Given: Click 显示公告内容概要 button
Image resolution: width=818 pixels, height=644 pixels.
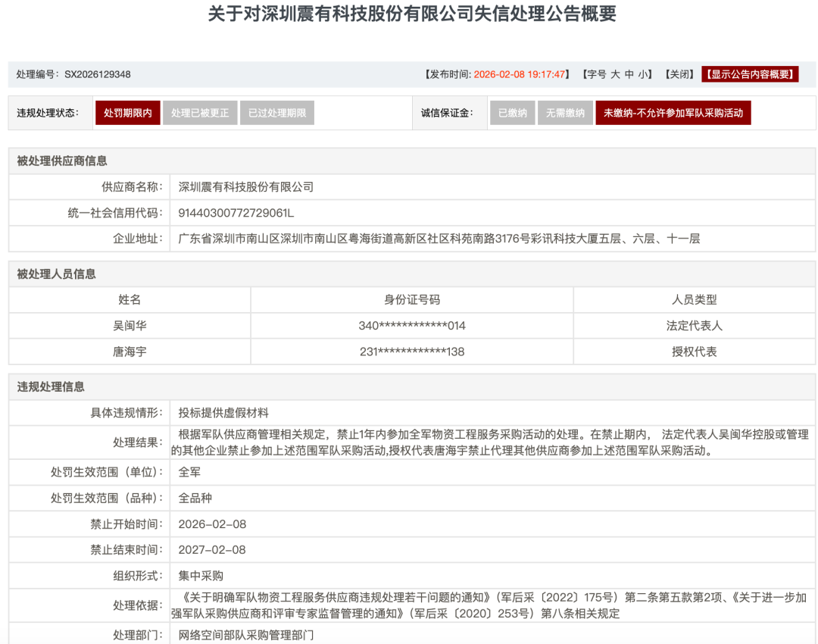Looking at the screenshot, I should pos(750,74).
